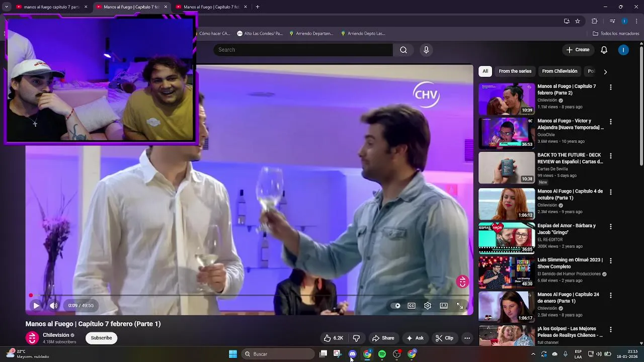Open Windows Start menu

pyautogui.click(x=233, y=354)
